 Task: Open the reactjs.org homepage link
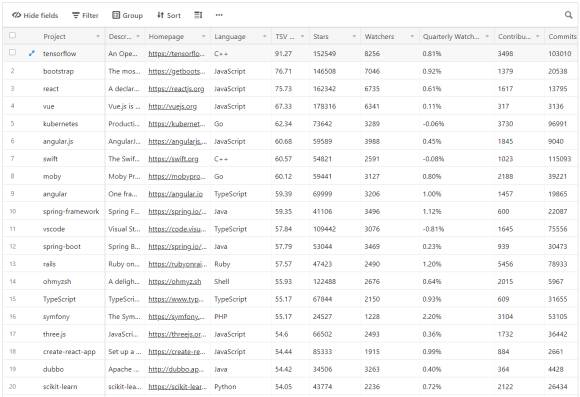(x=176, y=89)
